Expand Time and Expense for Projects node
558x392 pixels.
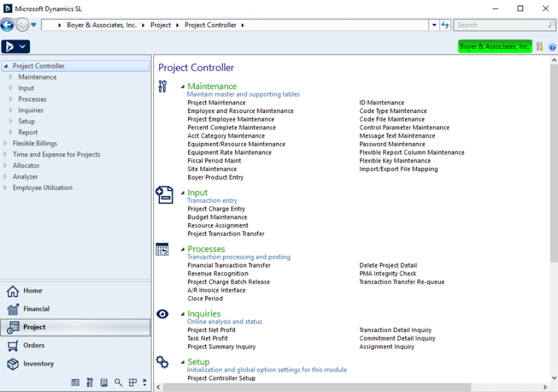(x=5, y=154)
